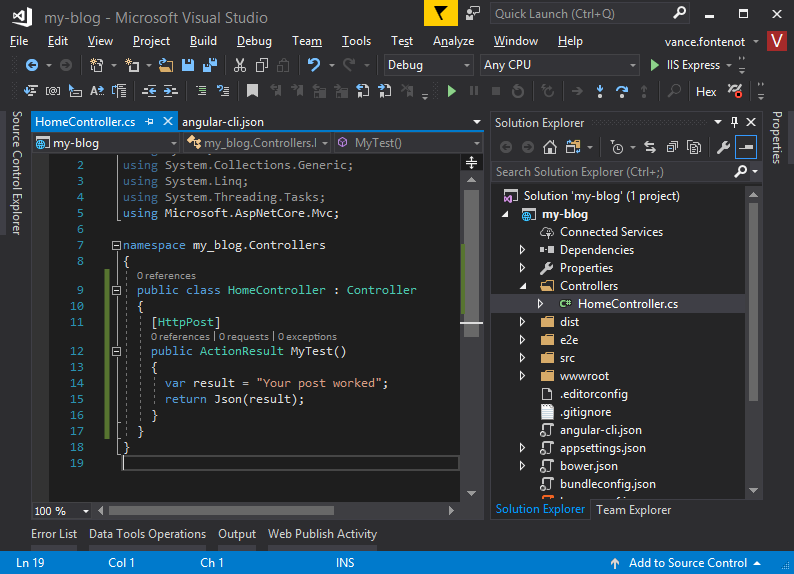This screenshot has width=794, height=574.
Task: Select .gitignore in Solution Explorer
Action: coord(585,413)
